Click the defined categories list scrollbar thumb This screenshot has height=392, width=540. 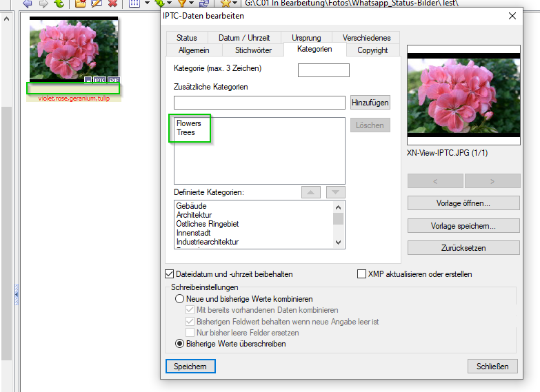pyautogui.click(x=338, y=219)
